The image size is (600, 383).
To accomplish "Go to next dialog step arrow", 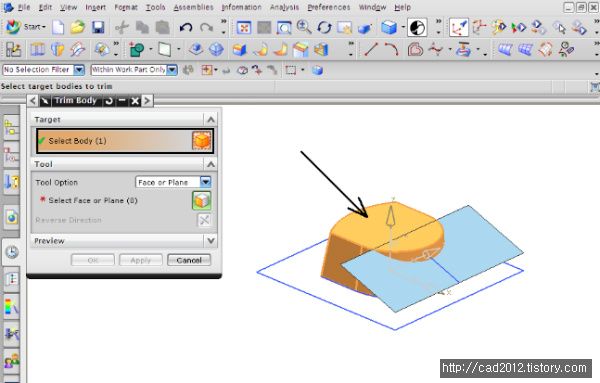I will 147,101.
